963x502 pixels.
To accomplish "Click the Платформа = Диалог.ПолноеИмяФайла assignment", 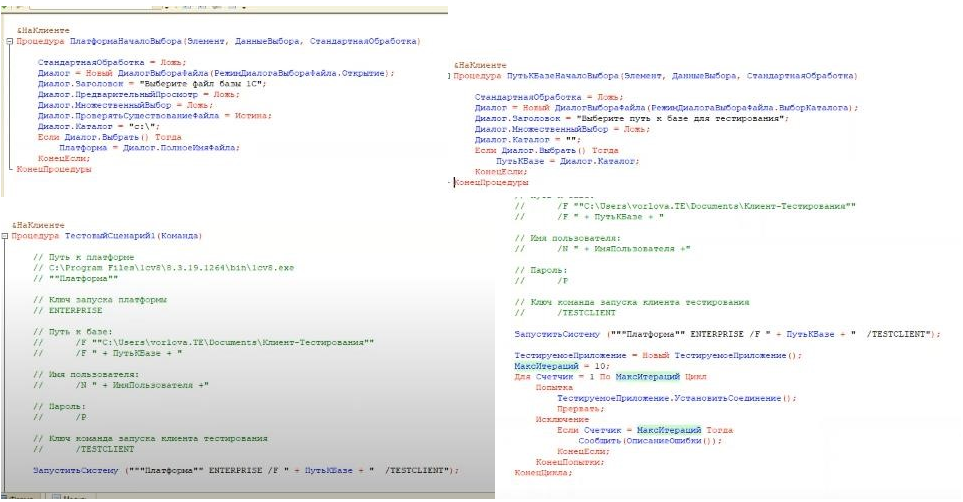I will pos(149,147).
